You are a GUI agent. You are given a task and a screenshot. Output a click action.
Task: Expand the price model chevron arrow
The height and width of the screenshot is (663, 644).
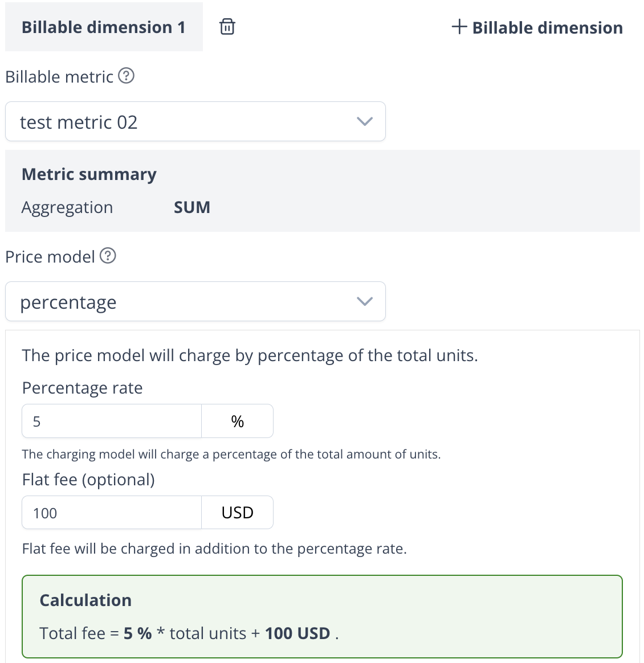tap(364, 301)
